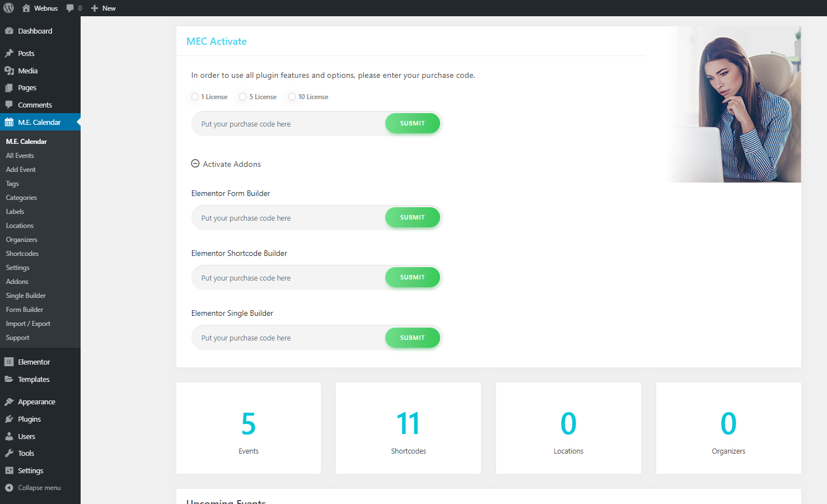Click the Appearance paintbrush icon

point(9,402)
